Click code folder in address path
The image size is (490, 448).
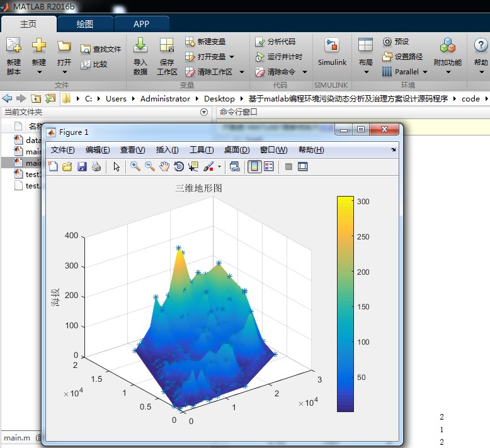click(470, 99)
